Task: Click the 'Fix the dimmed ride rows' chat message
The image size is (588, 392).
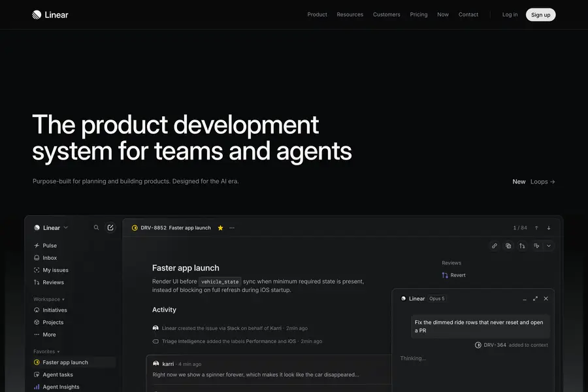Action: pos(480,327)
